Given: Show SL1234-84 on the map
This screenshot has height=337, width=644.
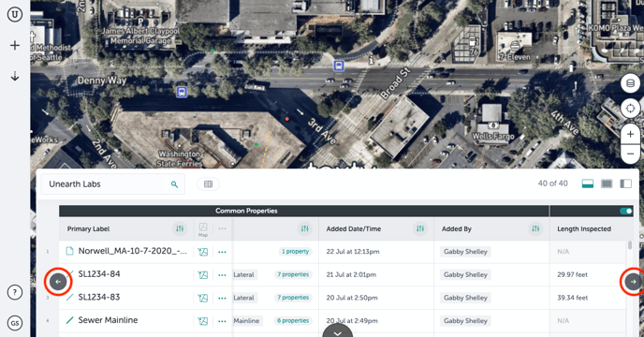Looking at the screenshot, I should coord(203,274).
